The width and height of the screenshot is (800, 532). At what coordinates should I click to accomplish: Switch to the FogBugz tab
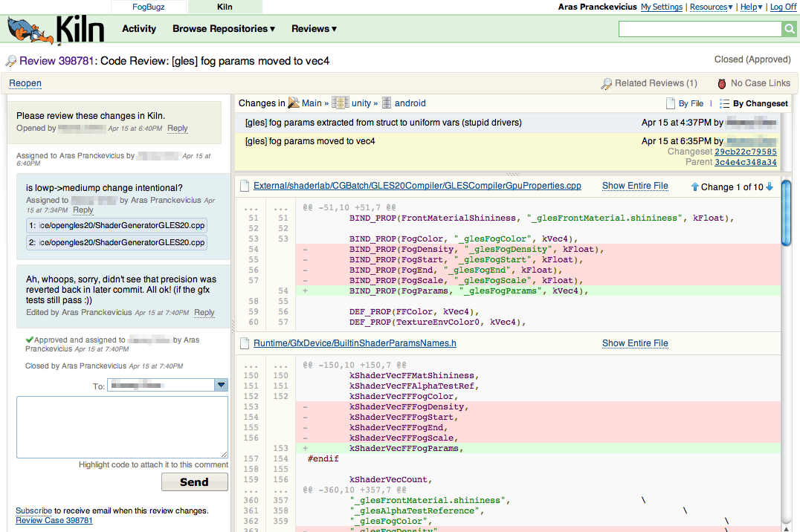[148, 7]
